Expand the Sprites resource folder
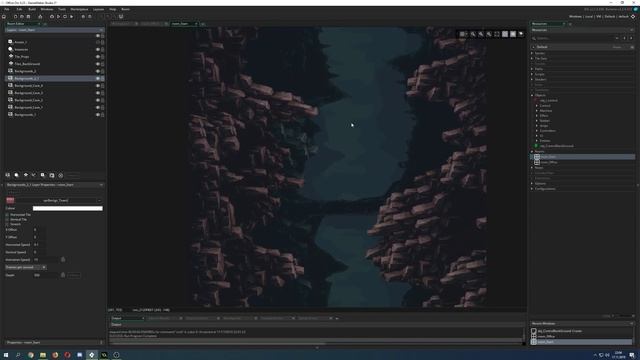The height and width of the screenshot is (360, 640). click(532, 53)
